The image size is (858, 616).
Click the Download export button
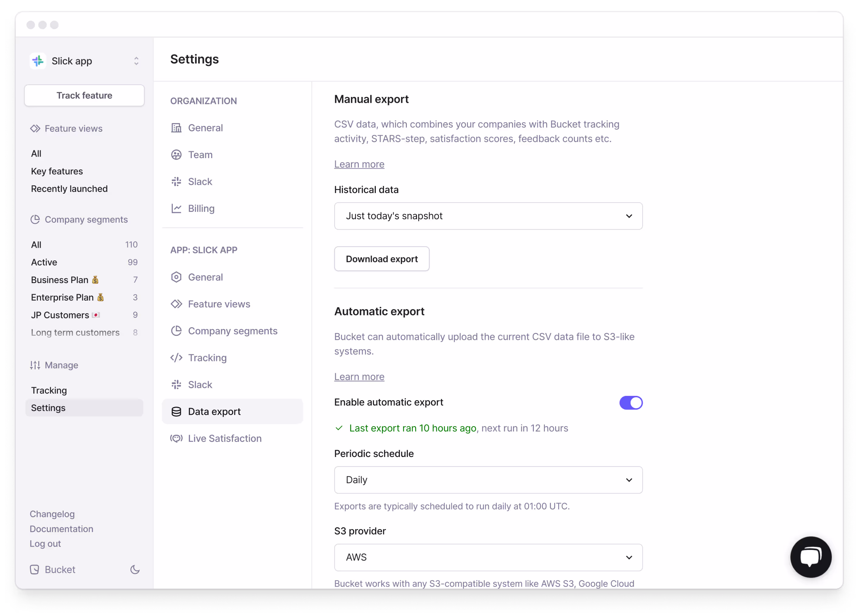coord(382,259)
